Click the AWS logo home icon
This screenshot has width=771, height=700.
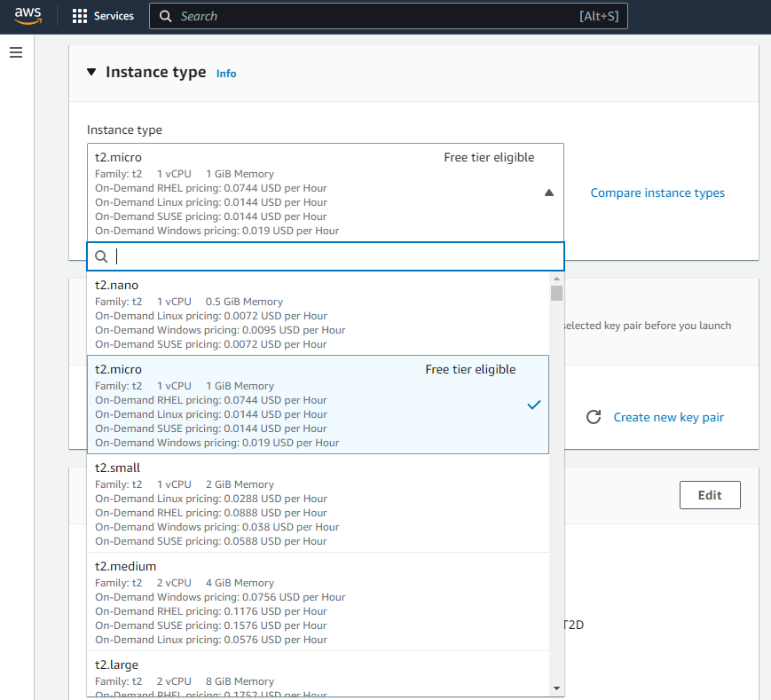click(x=28, y=16)
